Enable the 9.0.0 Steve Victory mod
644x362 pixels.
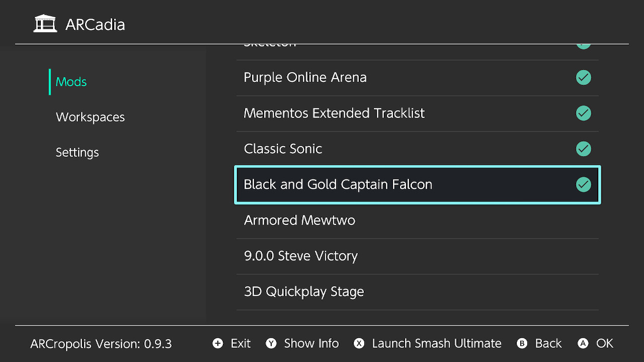(x=417, y=256)
